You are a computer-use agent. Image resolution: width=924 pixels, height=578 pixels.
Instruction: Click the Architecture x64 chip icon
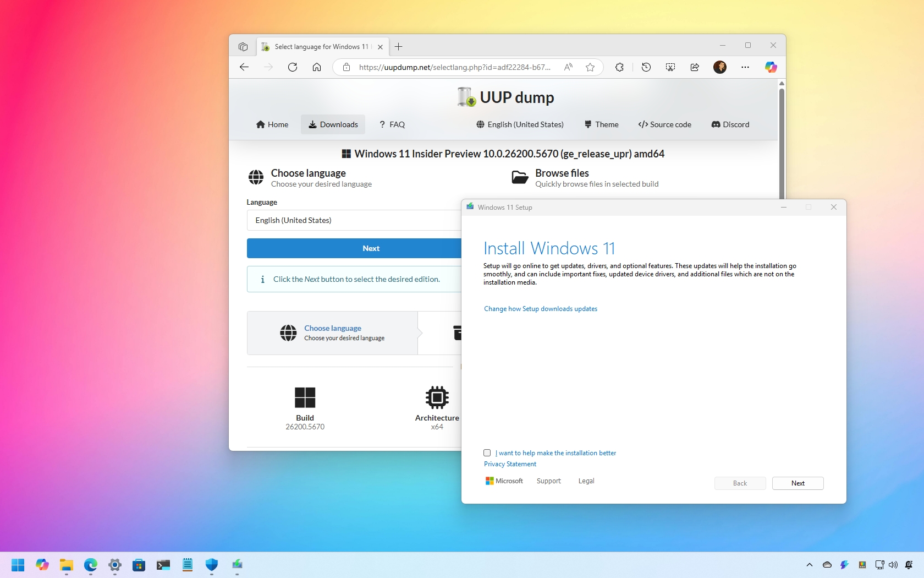pos(436,397)
